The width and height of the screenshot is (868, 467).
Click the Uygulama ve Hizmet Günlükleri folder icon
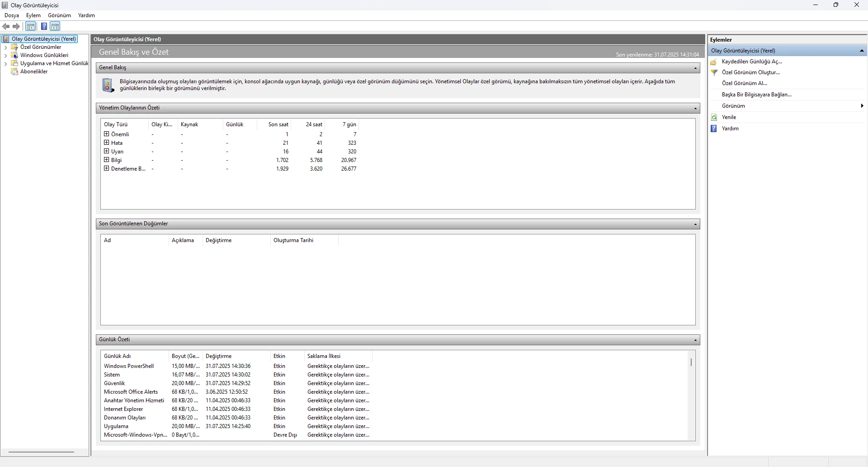pyautogui.click(x=14, y=63)
